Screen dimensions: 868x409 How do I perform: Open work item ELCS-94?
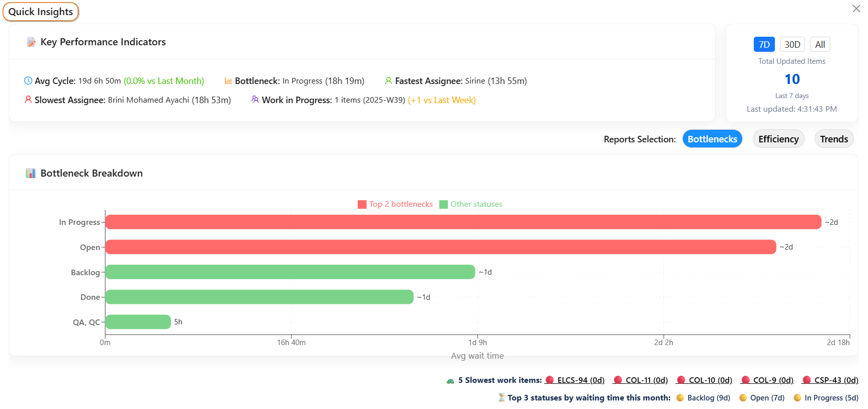pyautogui.click(x=580, y=380)
